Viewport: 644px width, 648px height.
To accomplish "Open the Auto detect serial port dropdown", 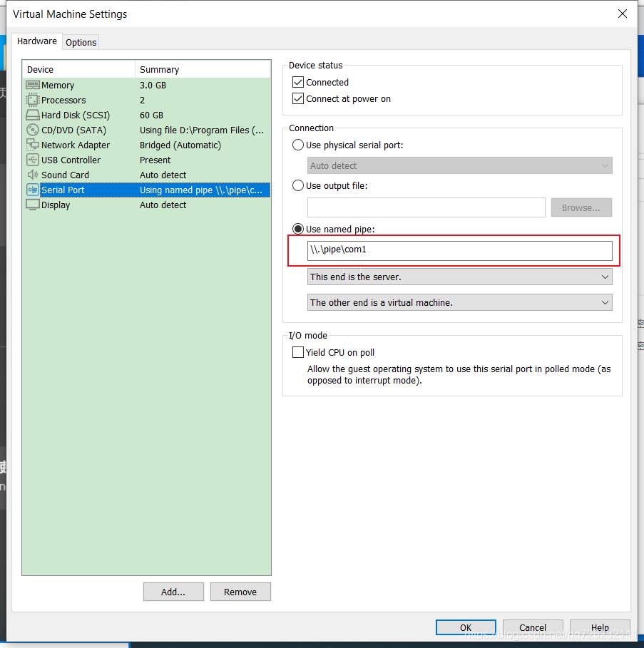I will coord(460,165).
